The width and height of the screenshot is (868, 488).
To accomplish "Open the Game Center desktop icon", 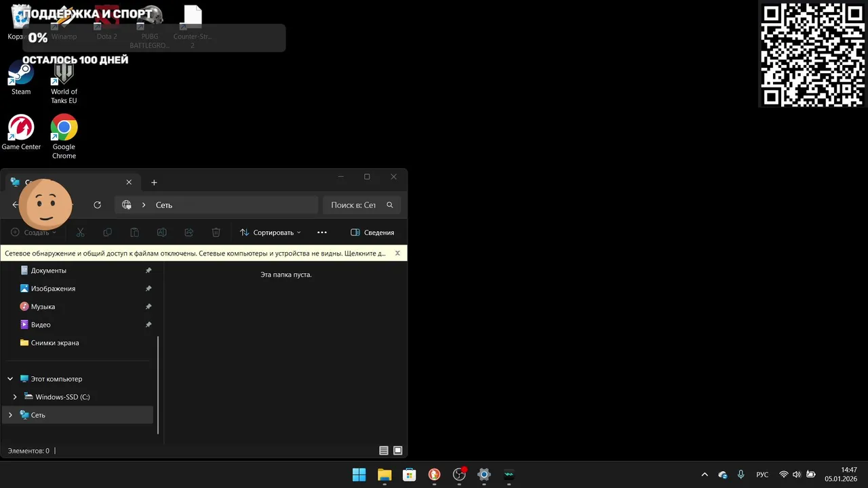I will (x=21, y=133).
